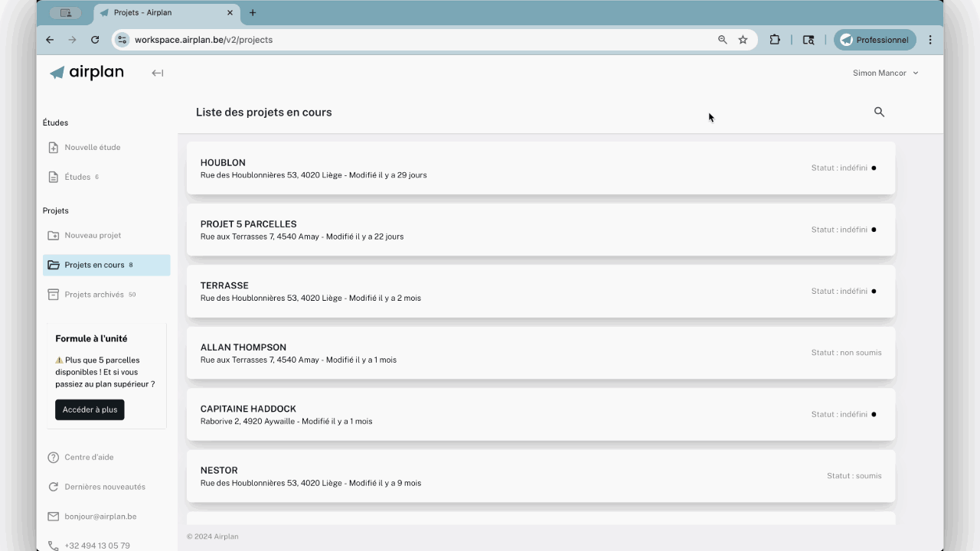Expand the Simon Mancor user dropdown

pyautogui.click(x=886, y=73)
